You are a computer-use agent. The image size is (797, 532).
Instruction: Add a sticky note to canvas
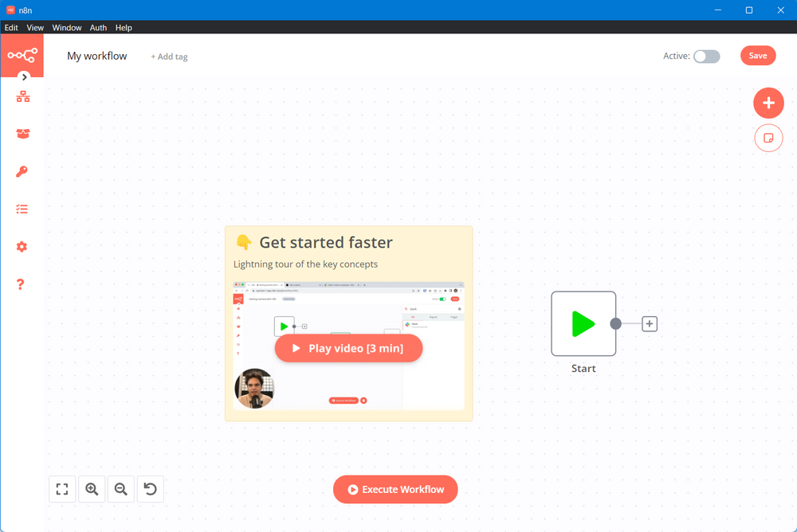pyautogui.click(x=768, y=138)
